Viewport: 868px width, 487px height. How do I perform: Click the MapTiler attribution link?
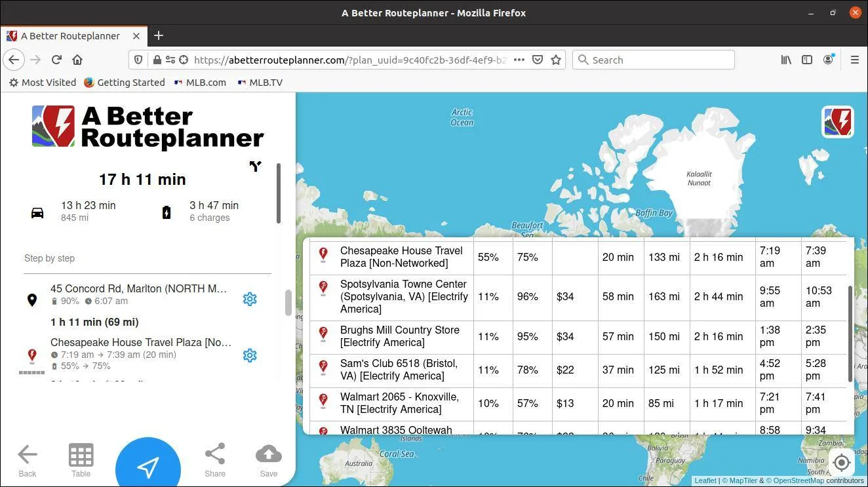coord(740,480)
